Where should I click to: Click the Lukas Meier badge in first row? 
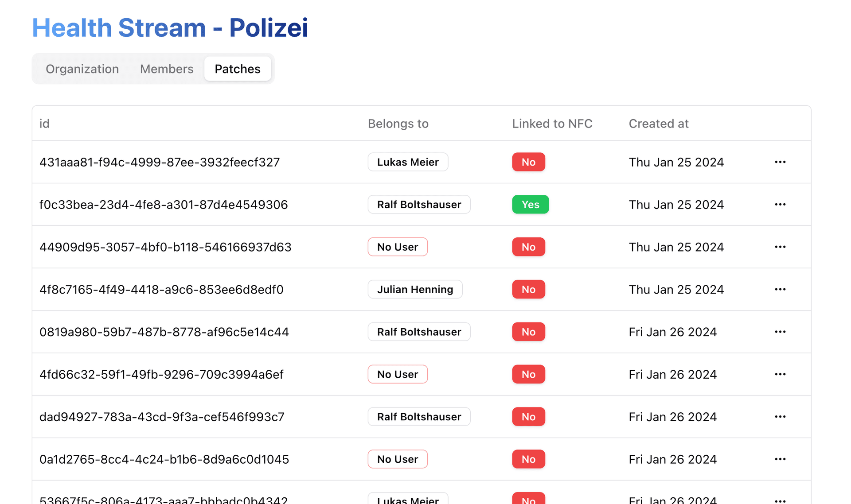coord(408,162)
